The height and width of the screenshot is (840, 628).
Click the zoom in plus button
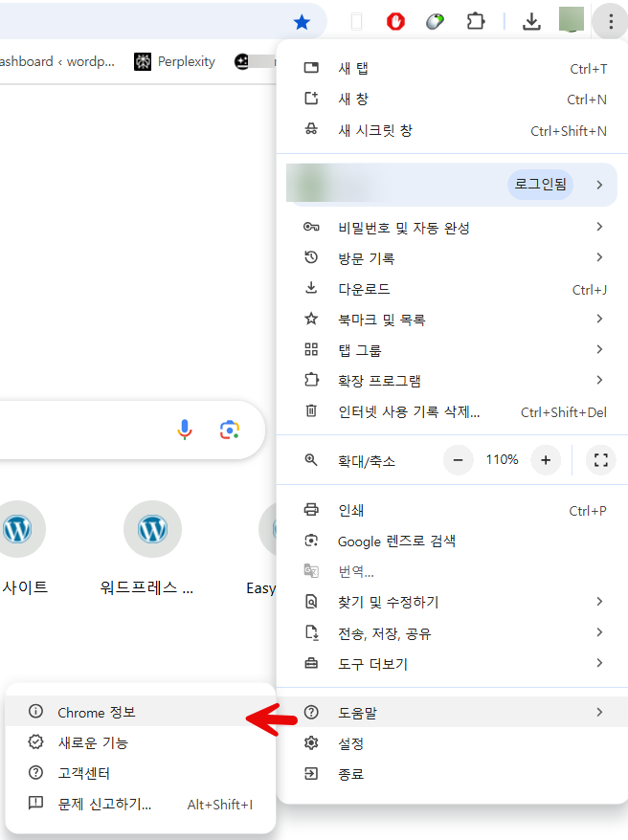click(x=546, y=460)
